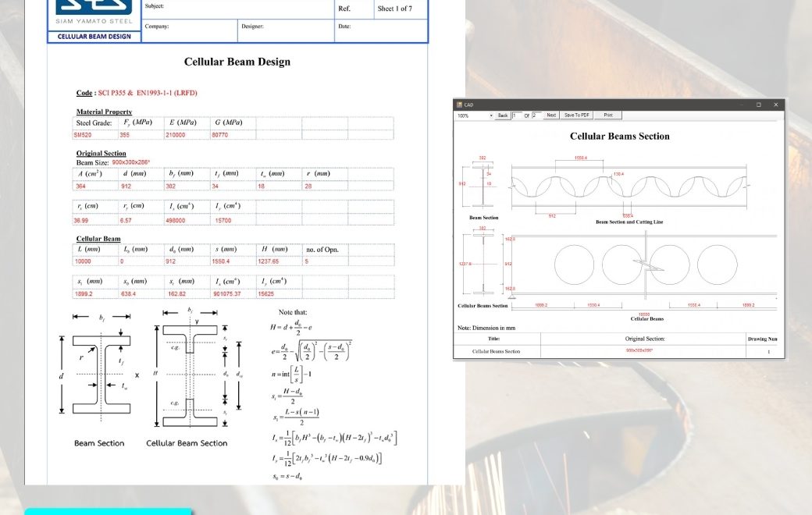
Task: Click cellular beam Iy value "15625"
Action: tap(265, 294)
